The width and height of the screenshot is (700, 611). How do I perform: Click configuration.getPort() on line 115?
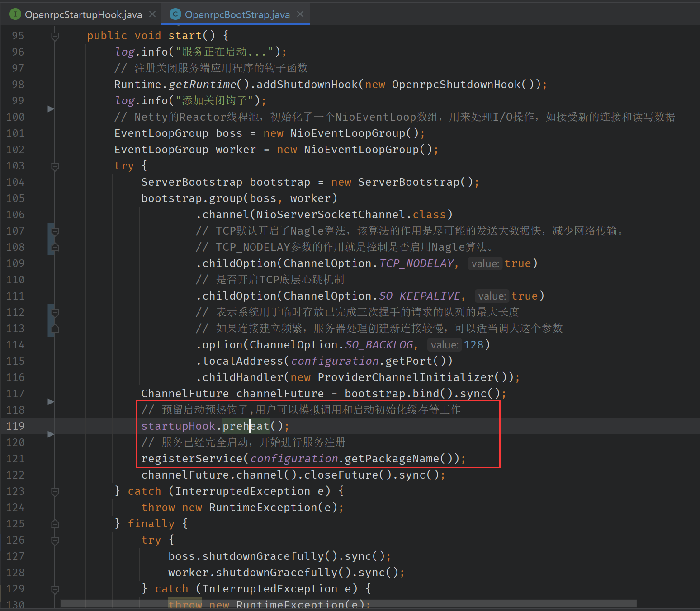368,361
